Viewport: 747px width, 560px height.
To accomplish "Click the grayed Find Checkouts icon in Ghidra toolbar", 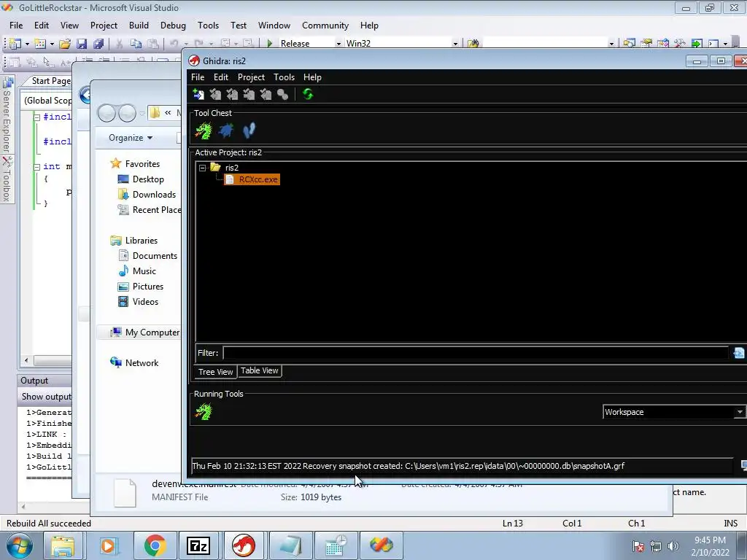I will pyautogui.click(x=282, y=94).
